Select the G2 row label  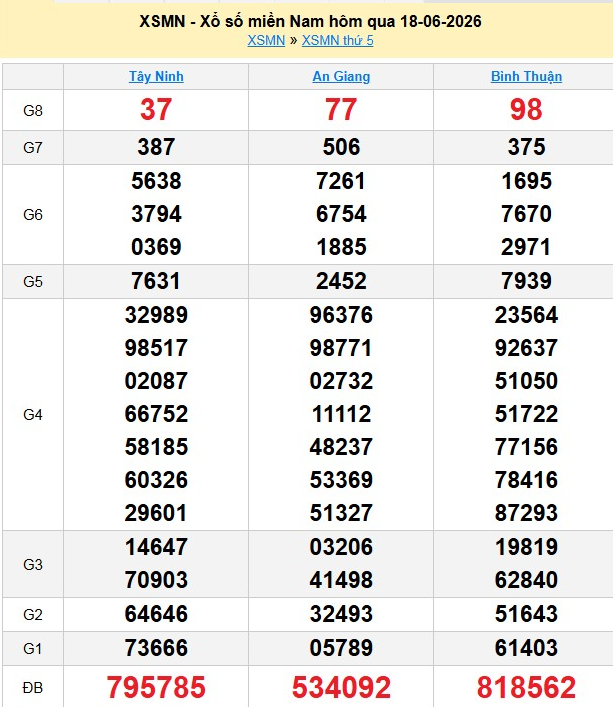point(33,615)
